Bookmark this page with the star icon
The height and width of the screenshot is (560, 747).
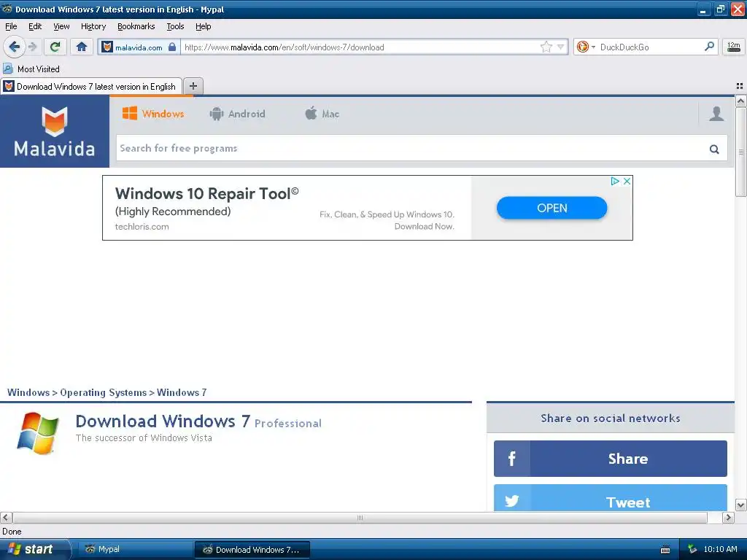tap(546, 47)
